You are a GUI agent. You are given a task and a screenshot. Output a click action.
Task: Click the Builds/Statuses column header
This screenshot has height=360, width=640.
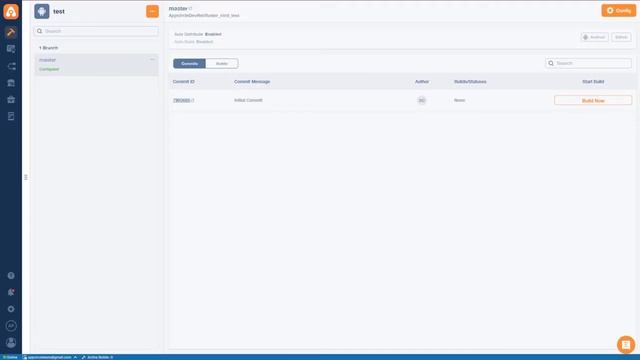pyautogui.click(x=470, y=82)
